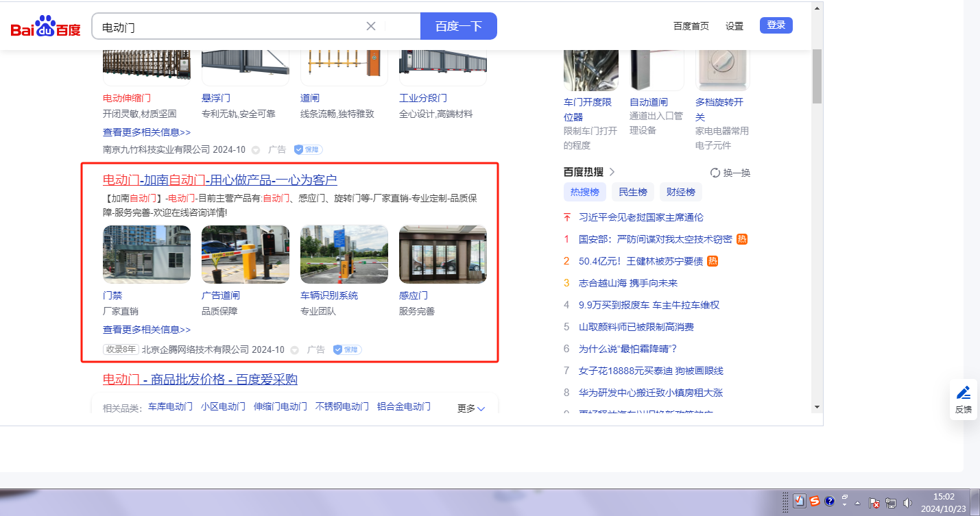Show hidden system tray icons

(857, 502)
